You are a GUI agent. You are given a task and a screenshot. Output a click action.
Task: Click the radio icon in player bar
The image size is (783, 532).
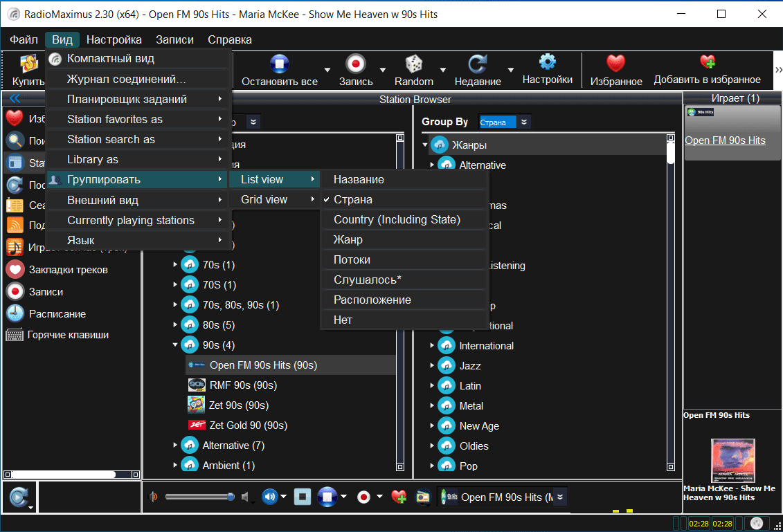[x=423, y=497]
